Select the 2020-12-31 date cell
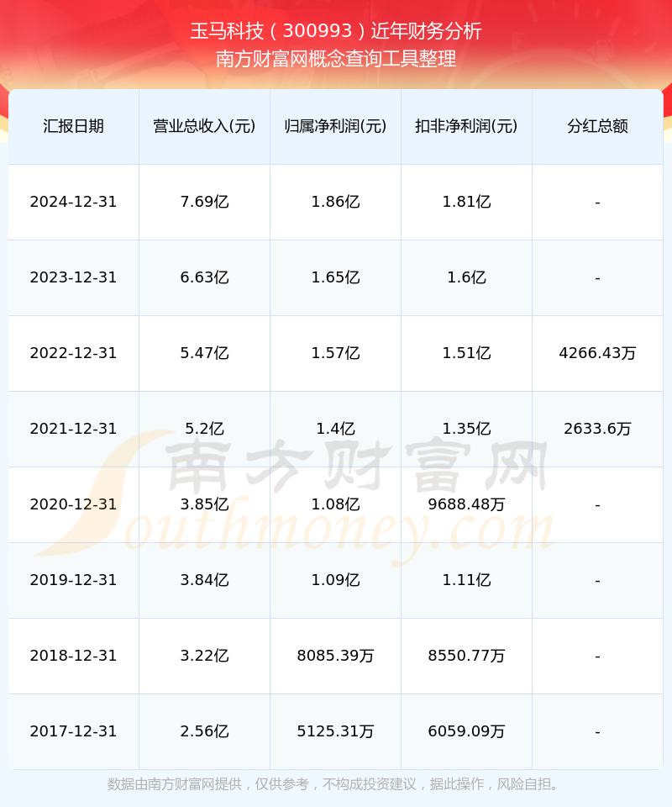 tap(74, 504)
